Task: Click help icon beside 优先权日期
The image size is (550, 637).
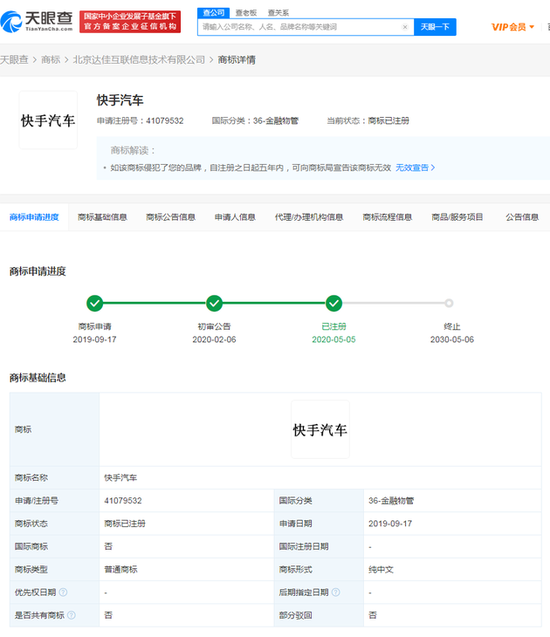Action: [x=63, y=592]
